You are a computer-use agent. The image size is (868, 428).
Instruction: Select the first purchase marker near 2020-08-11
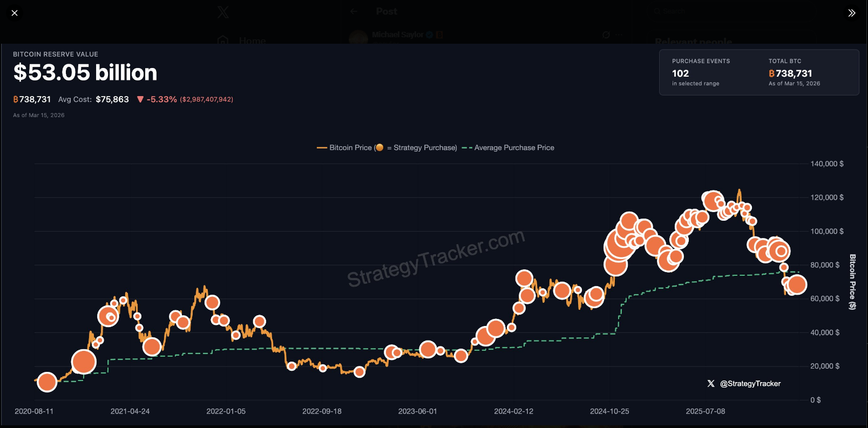click(47, 382)
